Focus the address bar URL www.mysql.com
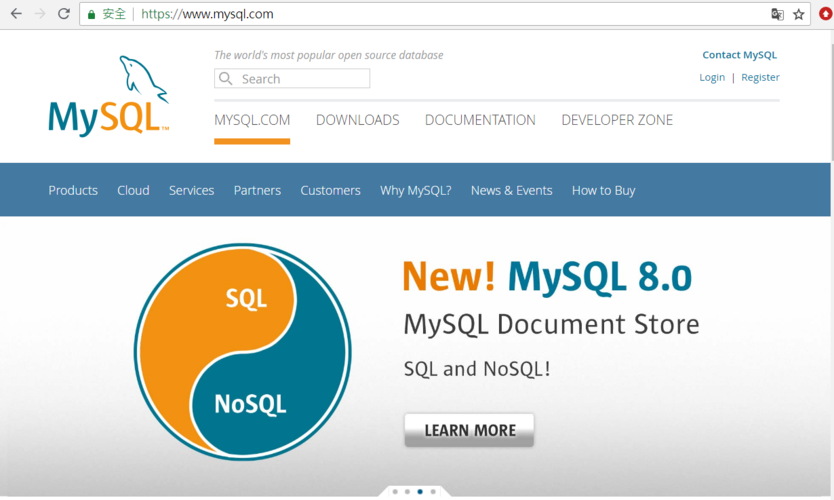This screenshot has height=500, width=834. coord(207,14)
